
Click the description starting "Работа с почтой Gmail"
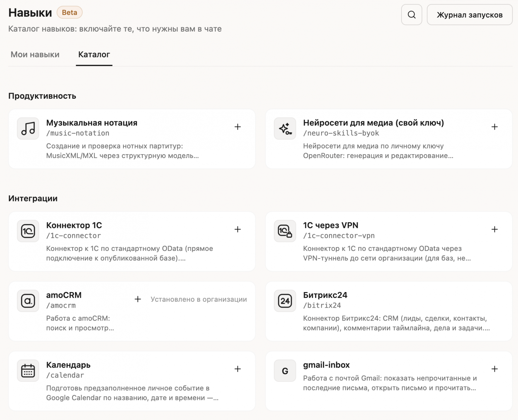pyautogui.click(x=390, y=383)
